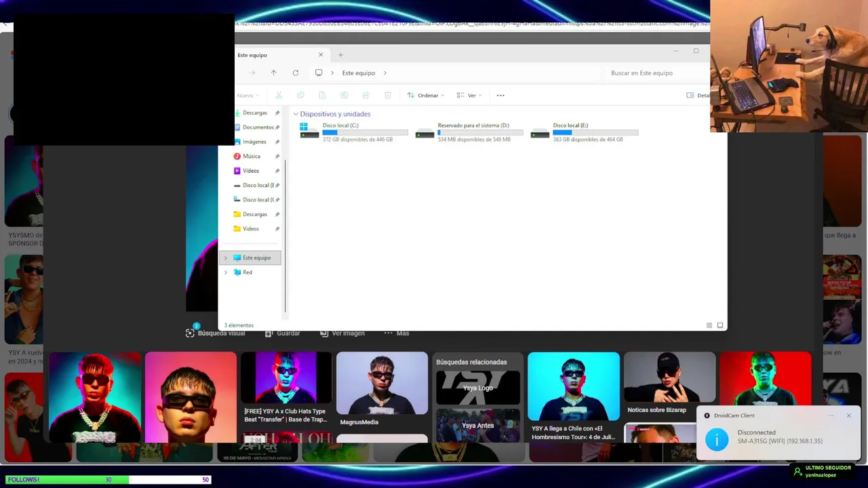The width and height of the screenshot is (868, 488).
Task: Click Búsqueda visual in the browser
Action: tap(215, 333)
